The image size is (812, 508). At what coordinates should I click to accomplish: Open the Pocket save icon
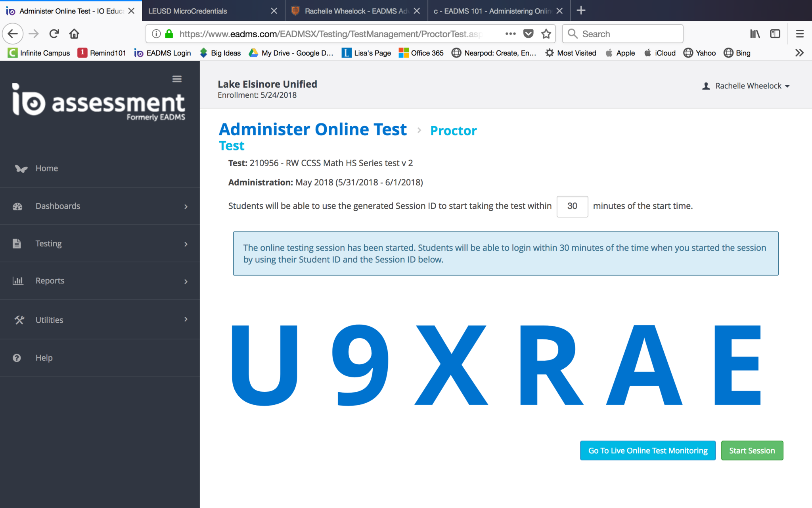pyautogui.click(x=528, y=34)
